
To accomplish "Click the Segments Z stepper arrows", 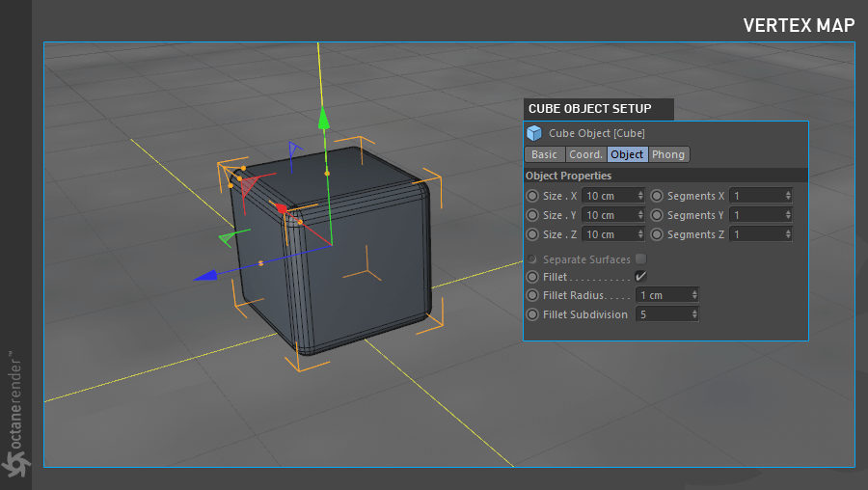I will tap(788, 234).
